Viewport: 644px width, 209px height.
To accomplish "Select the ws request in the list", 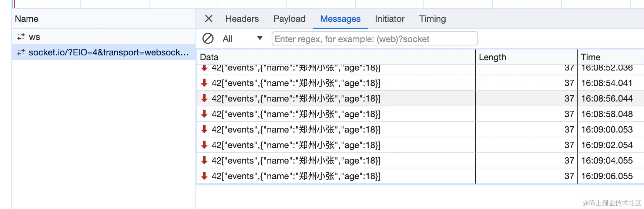I will 34,37.
